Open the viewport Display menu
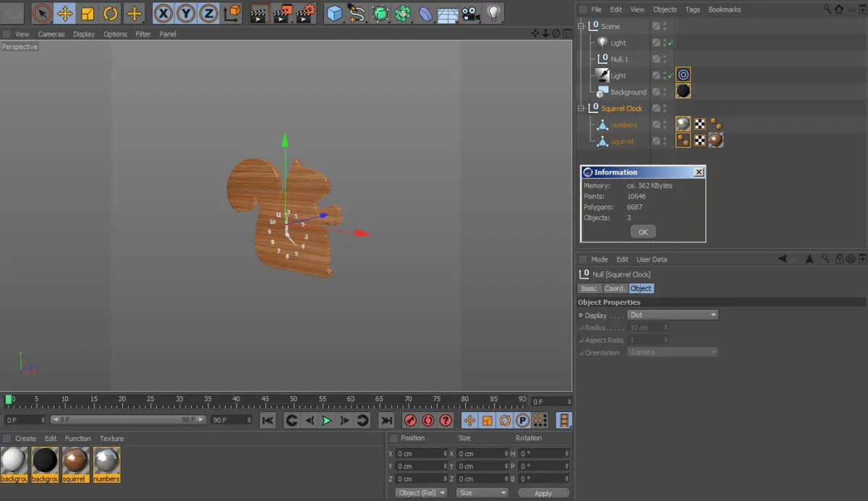The image size is (868, 501). (x=84, y=34)
